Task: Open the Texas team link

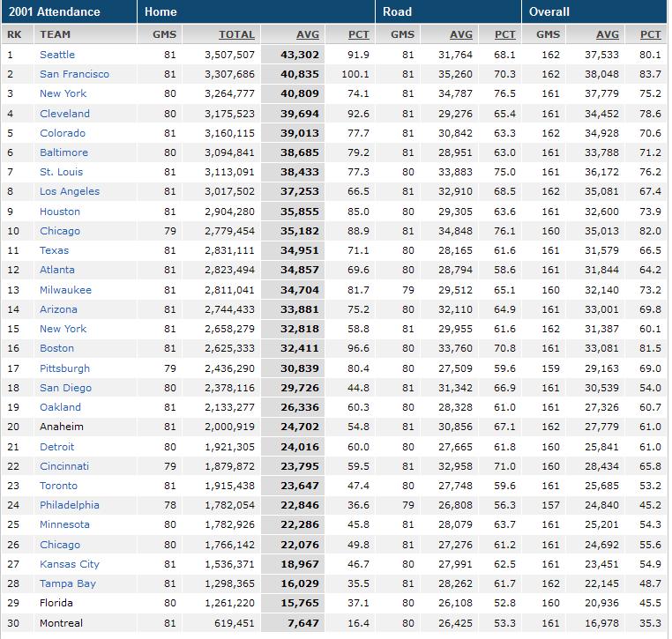Action: [x=54, y=250]
